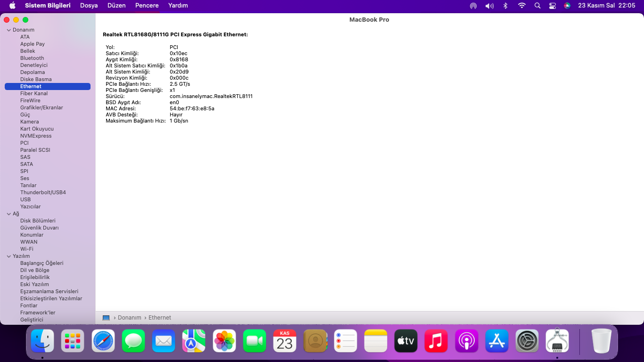The height and width of the screenshot is (362, 644).
Task: Select Thunderbolt/USB4 in hardware list
Action: click(x=43, y=192)
